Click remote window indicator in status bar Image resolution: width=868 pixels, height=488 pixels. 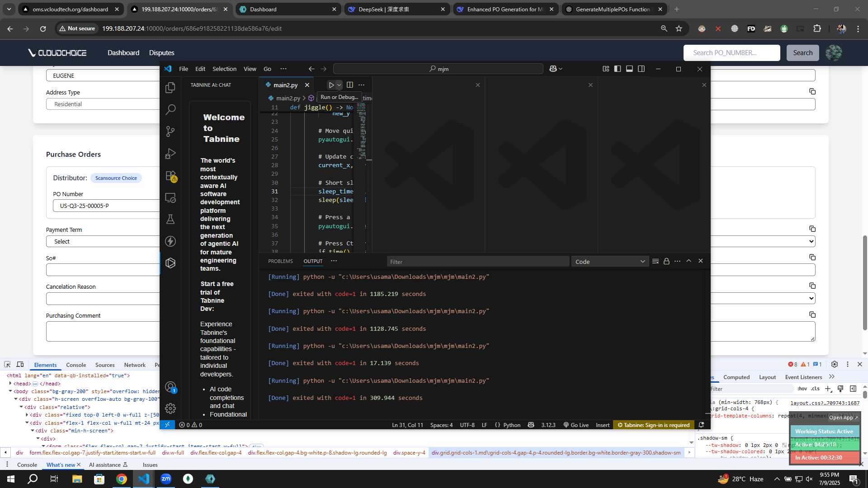coord(167,425)
